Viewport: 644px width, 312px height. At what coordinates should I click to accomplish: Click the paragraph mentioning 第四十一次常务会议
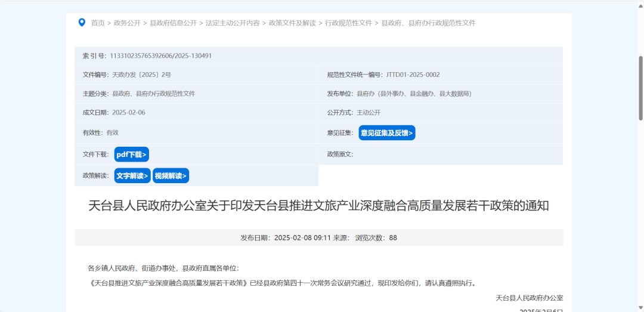point(283,283)
